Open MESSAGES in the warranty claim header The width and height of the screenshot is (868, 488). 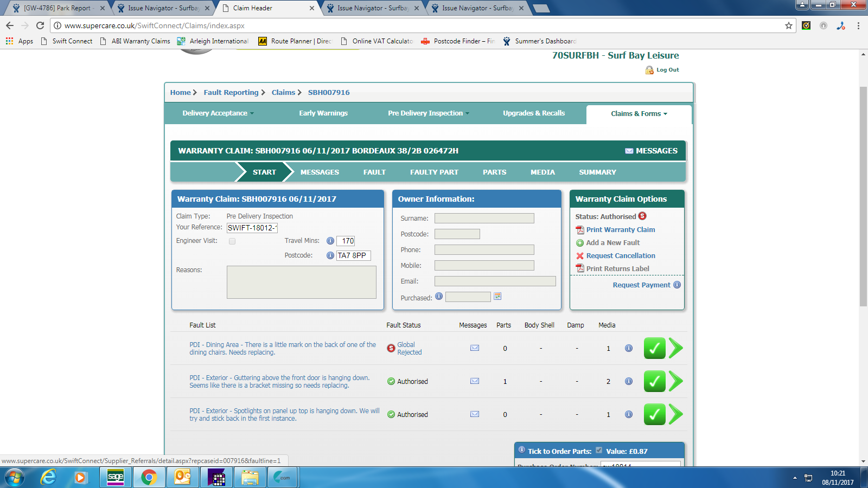tap(652, 151)
